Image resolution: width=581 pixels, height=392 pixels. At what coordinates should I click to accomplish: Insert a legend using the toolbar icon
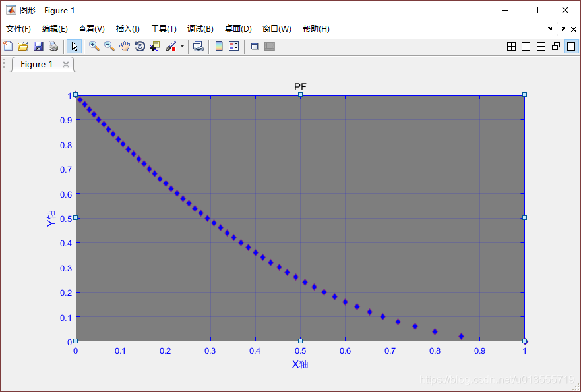(x=234, y=46)
